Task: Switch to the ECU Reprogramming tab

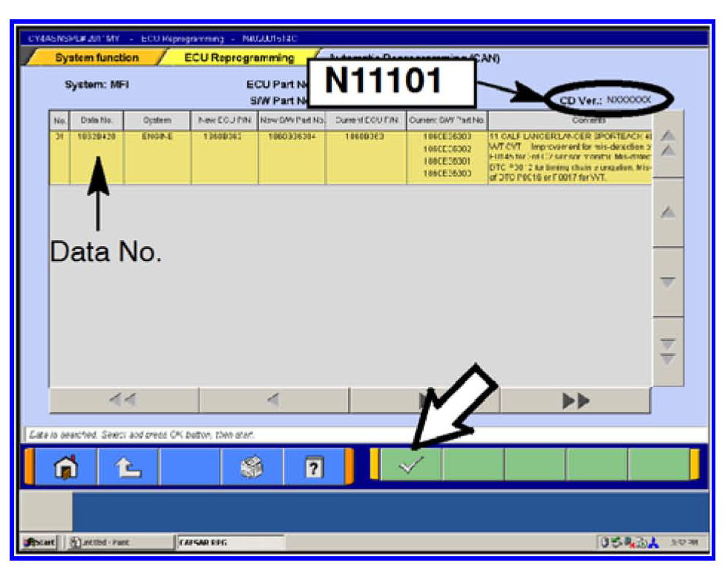Action: 240,58
